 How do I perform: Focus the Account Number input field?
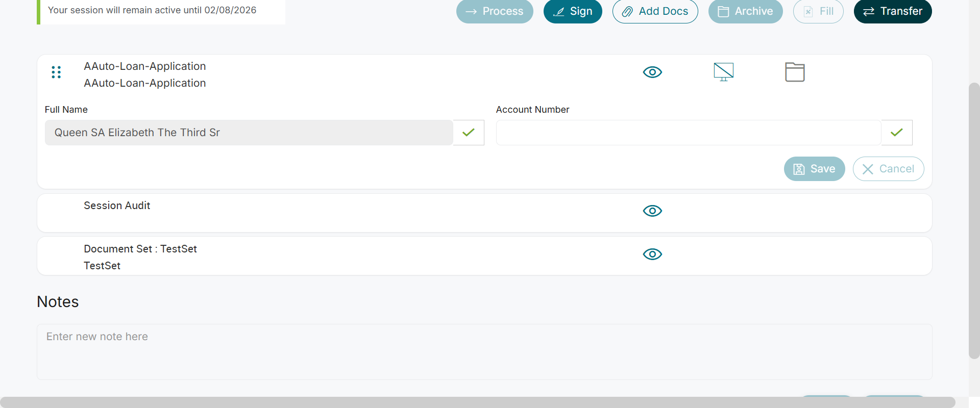coord(689,133)
